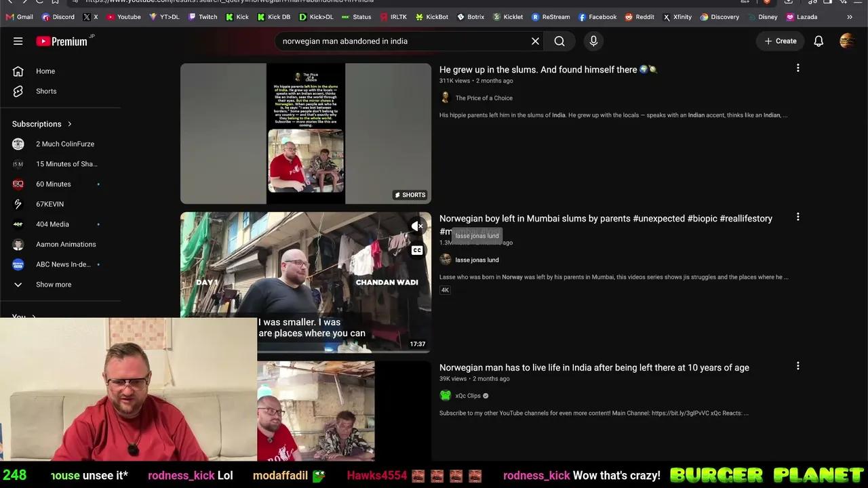Open the Status bookmark
The width and height of the screenshot is (868, 488).
point(357,17)
